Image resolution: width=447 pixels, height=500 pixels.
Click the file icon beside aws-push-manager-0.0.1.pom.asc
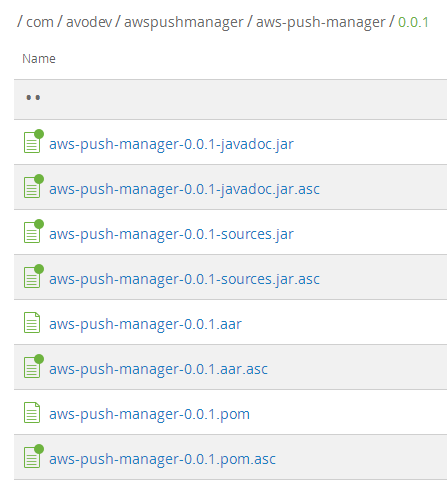pyautogui.click(x=33, y=456)
